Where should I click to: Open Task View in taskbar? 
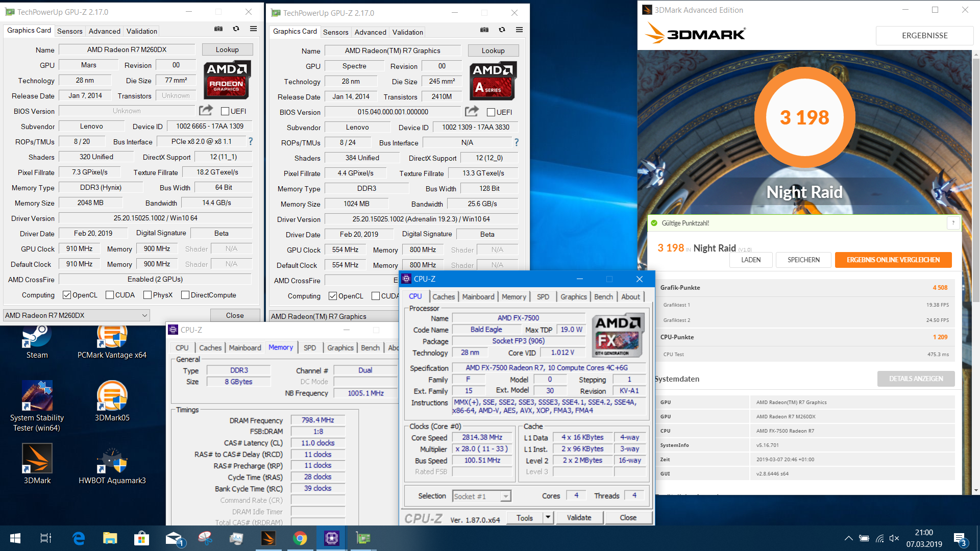coord(45,538)
